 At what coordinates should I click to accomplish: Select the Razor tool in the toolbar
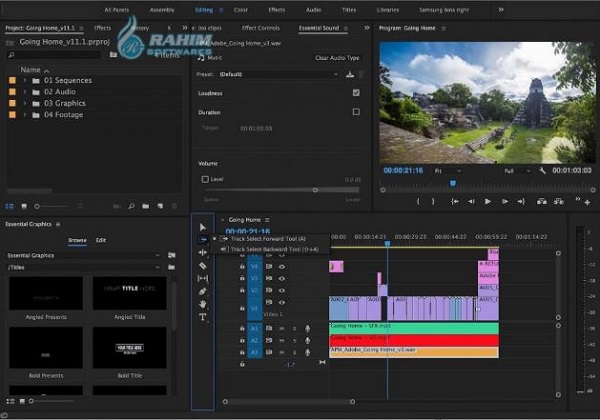pyautogui.click(x=203, y=266)
